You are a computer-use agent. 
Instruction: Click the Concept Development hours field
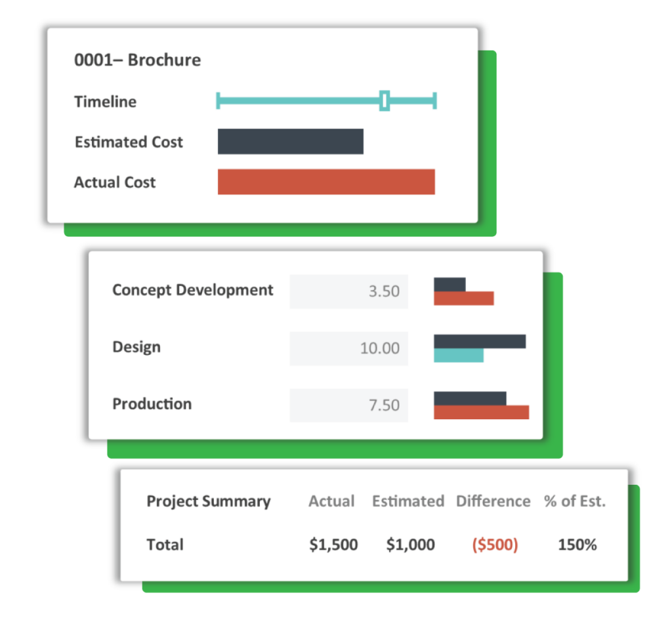point(348,291)
